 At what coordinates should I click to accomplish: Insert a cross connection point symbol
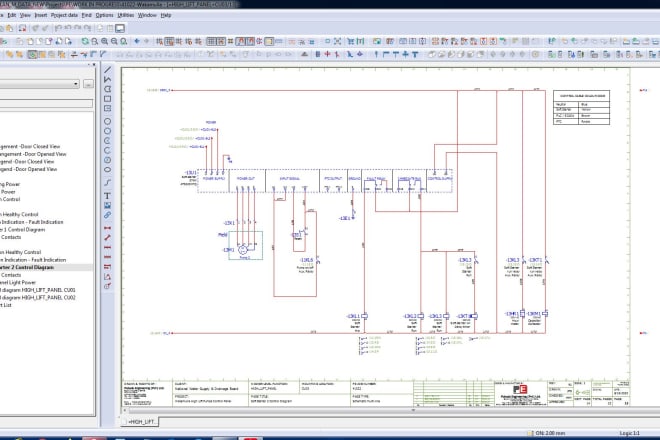405,54
